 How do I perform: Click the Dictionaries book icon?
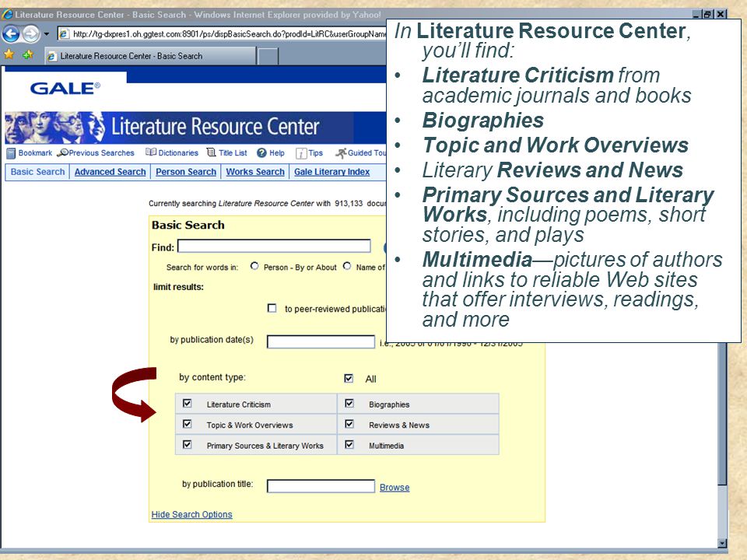150,152
